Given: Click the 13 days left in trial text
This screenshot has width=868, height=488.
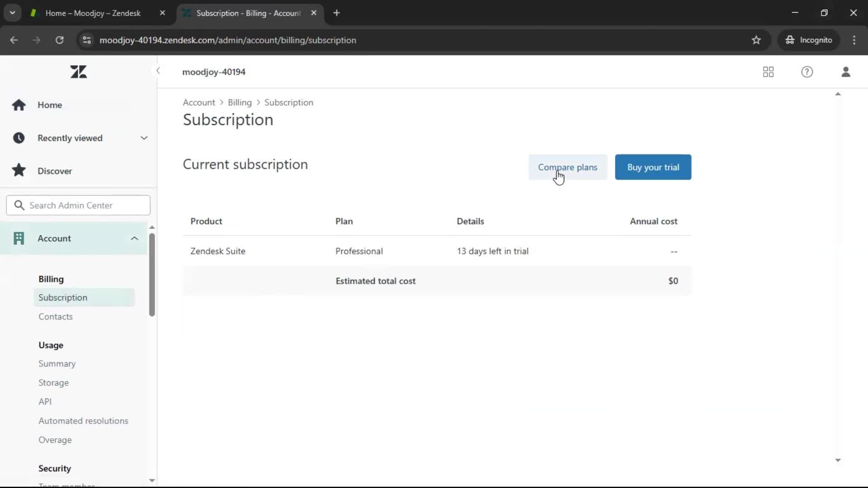Looking at the screenshot, I should [x=492, y=251].
